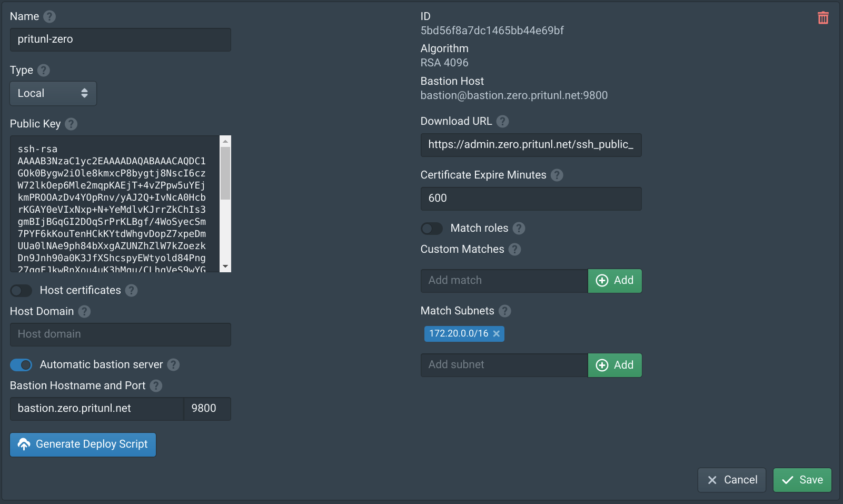Image resolution: width=843 pixels, height=504 pixels.
Task: Add the subnet with its Add button
Action: (615, 365)
